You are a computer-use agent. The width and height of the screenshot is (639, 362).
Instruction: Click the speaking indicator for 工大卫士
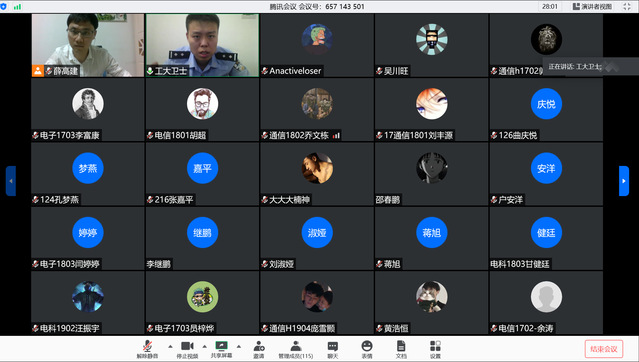point(575,66)
